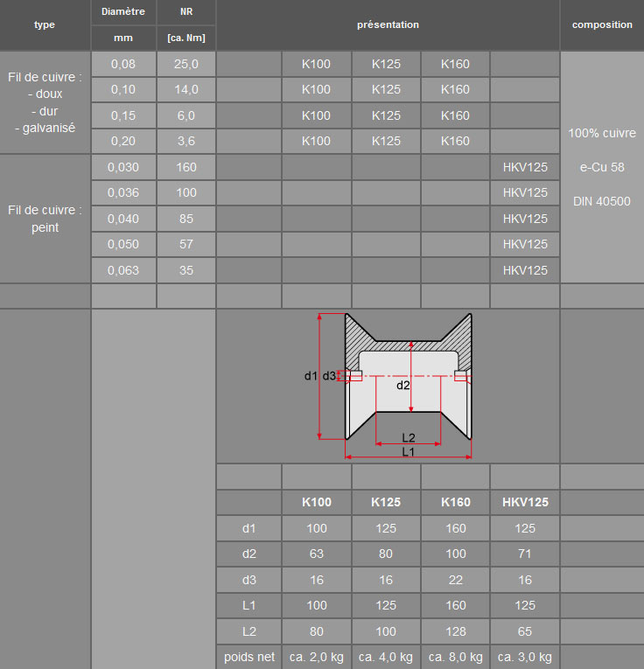Click the 'type' column header
This screenshot has height=669, width=644.
click(45, 24)
